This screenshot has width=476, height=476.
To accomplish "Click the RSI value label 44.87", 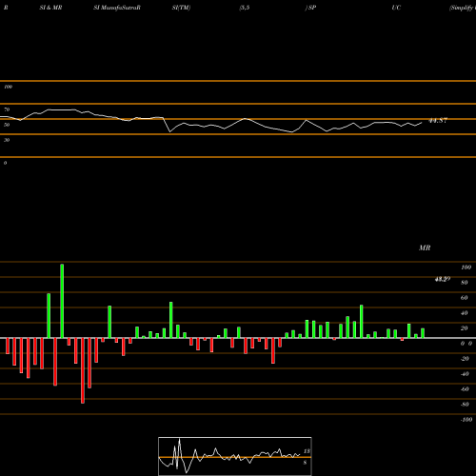I will pos(438,121).
